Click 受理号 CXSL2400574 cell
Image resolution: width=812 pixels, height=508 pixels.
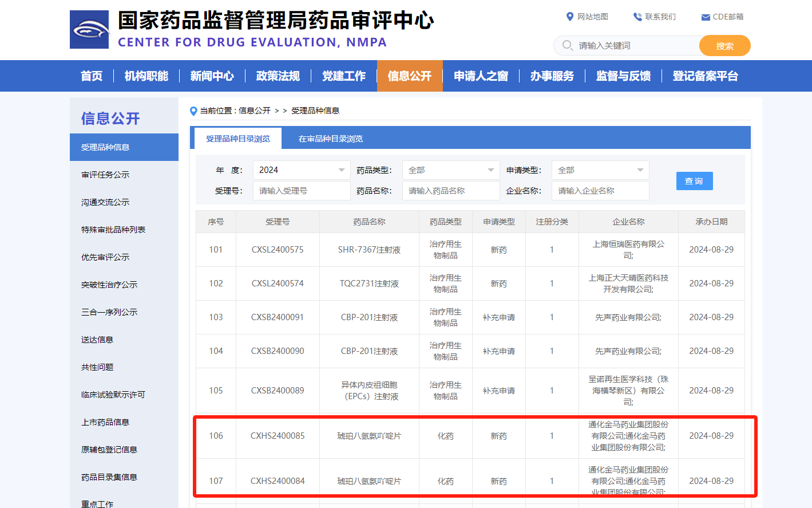[x=278, y=283]
